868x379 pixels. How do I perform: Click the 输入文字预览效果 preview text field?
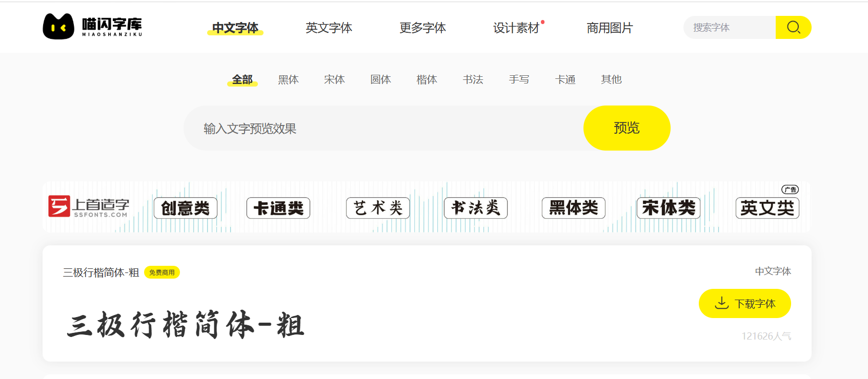(383, 128)
